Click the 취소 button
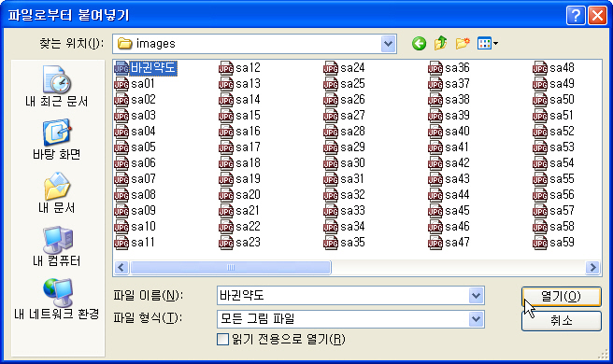This screenshot has height=364, width=613. pyautogui.click(x=561, y=321)
